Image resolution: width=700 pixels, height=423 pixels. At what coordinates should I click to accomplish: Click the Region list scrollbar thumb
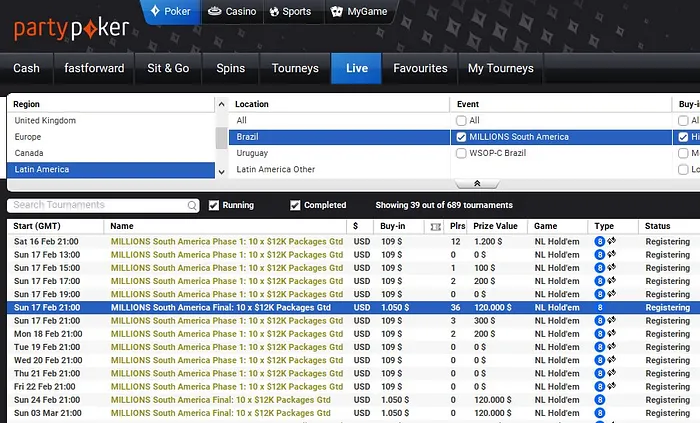point(221,138)
